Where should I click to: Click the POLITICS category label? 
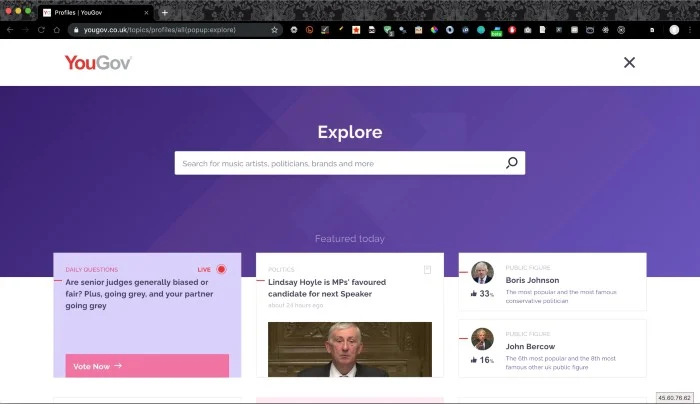point(281,270)
